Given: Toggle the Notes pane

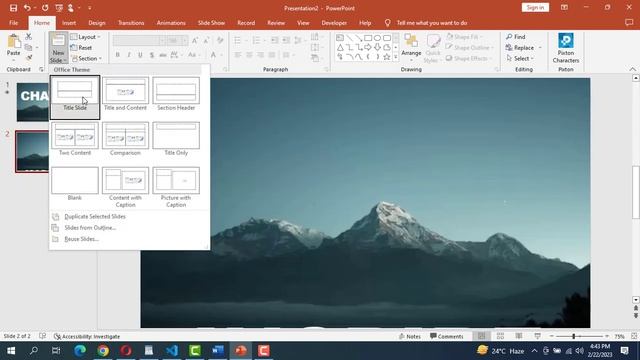Looking at the screenshot, I should pos(409,336).
